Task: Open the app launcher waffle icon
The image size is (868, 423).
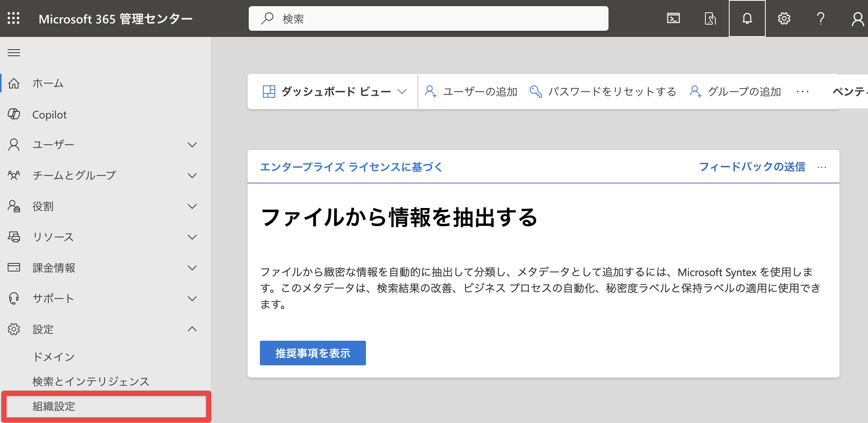Action: pos(13,18)
